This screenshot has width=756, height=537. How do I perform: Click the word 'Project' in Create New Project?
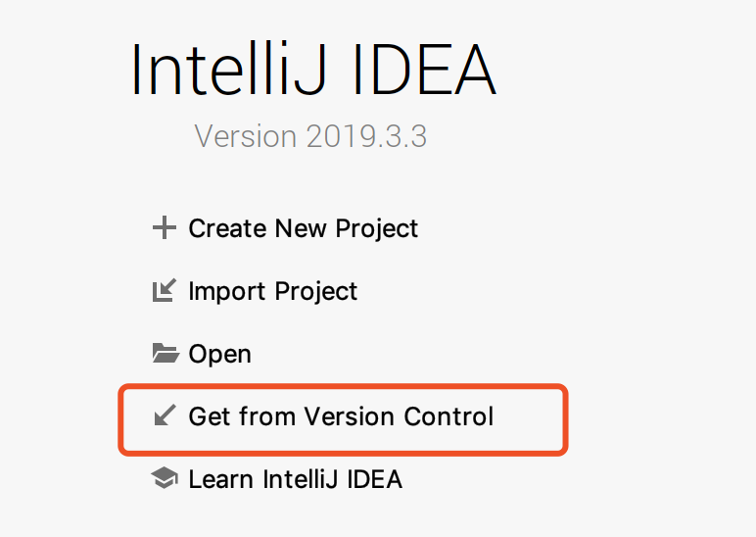click(x=377, y=229)
